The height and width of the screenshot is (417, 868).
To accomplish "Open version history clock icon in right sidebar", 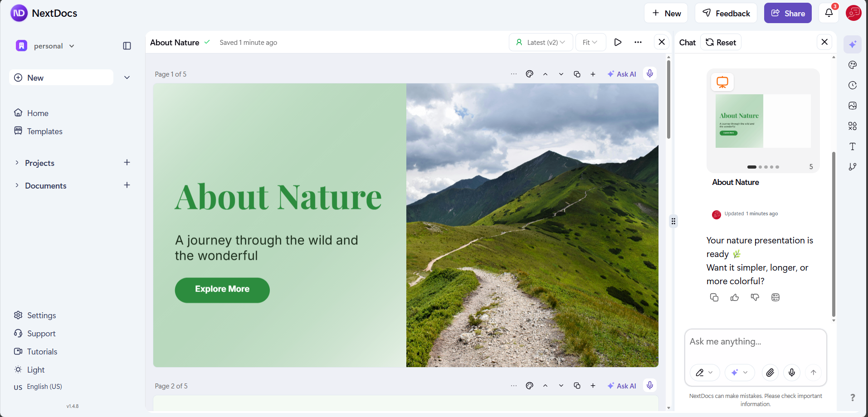I will point(853,85).
